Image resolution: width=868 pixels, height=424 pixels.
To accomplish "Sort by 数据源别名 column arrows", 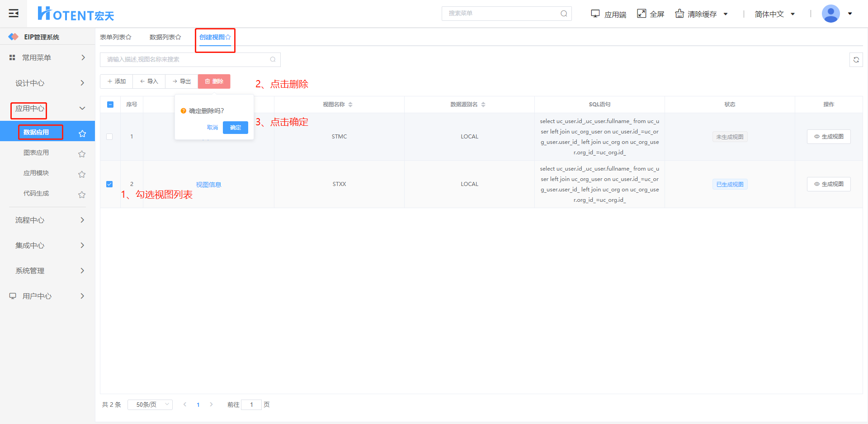I will (x=483, y=105).
